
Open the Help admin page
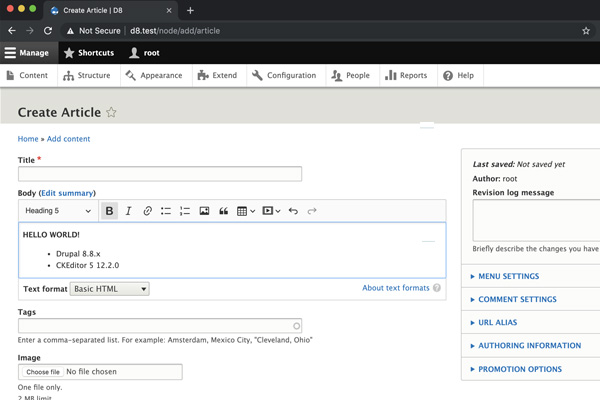(x=458, y=75)
